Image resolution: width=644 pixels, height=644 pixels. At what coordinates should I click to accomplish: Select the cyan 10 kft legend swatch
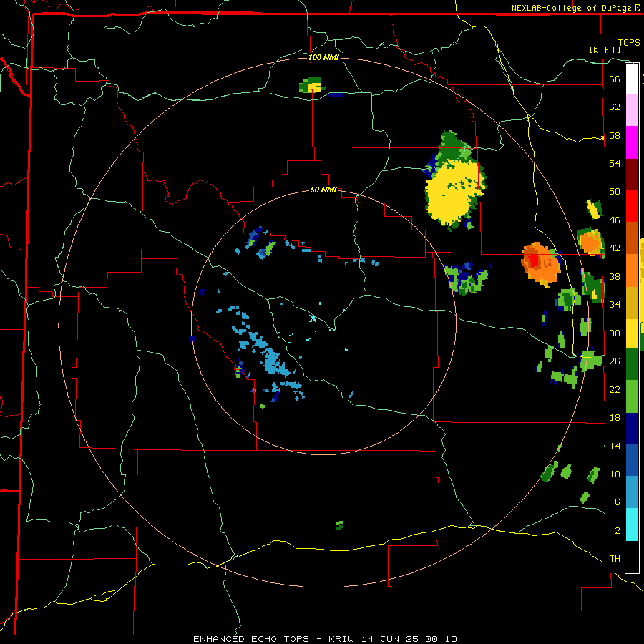coord(632,525)
